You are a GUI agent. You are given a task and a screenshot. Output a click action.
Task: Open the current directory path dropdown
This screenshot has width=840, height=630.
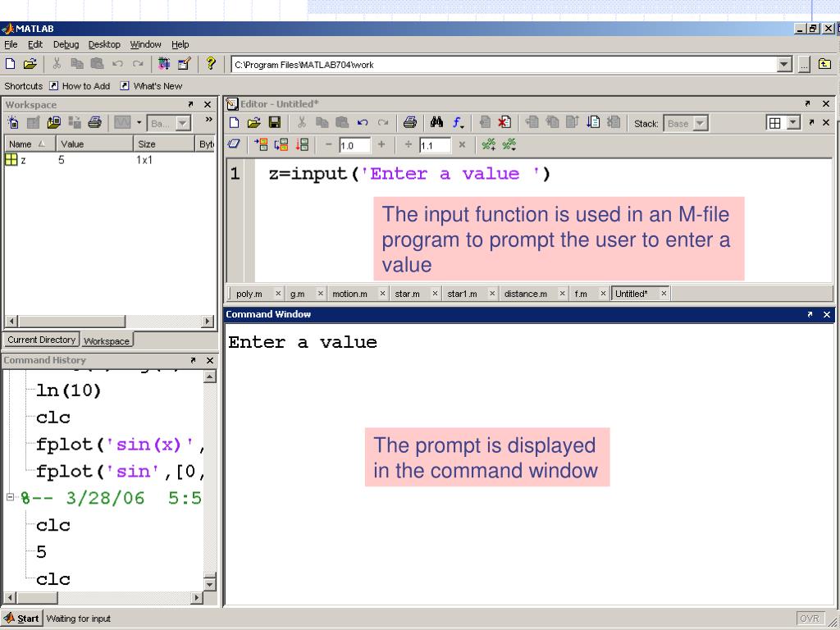(783, 65)
